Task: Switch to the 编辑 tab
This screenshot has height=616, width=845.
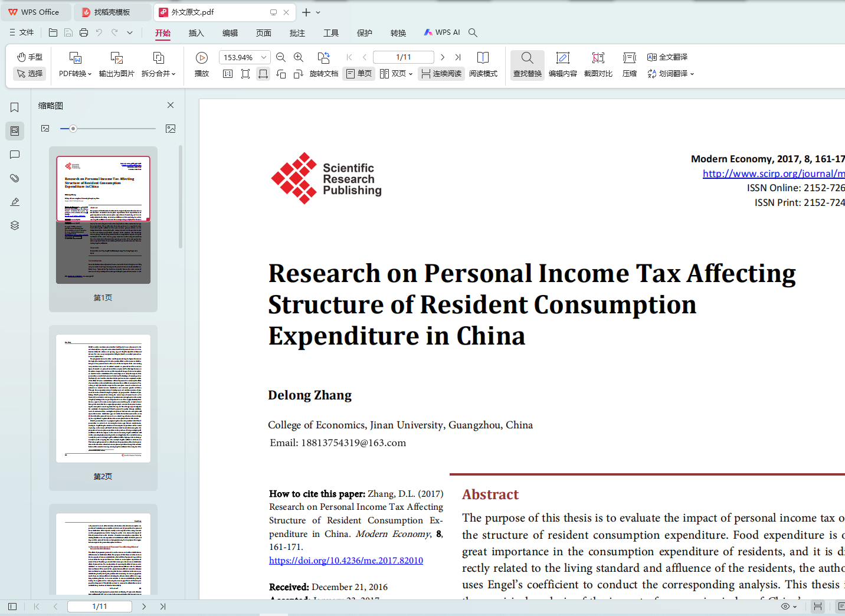Action: pyautogui.click(x=230, y=33)
